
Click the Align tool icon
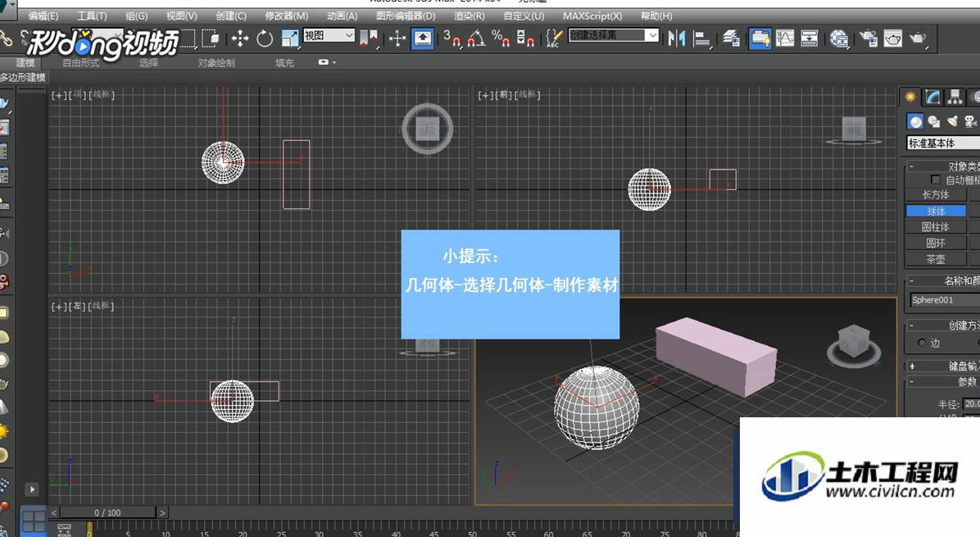[702, 39]
